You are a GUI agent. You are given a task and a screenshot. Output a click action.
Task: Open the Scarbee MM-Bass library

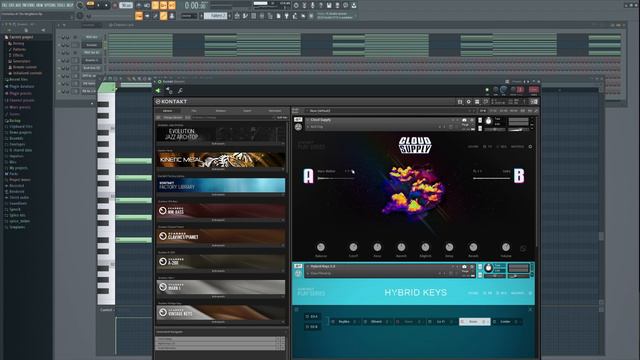tap(221, 211)
